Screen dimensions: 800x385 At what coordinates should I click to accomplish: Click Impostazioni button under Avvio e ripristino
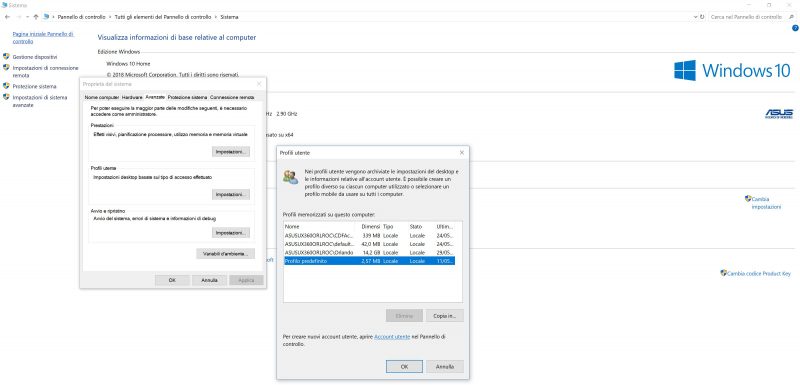(231, 233)
